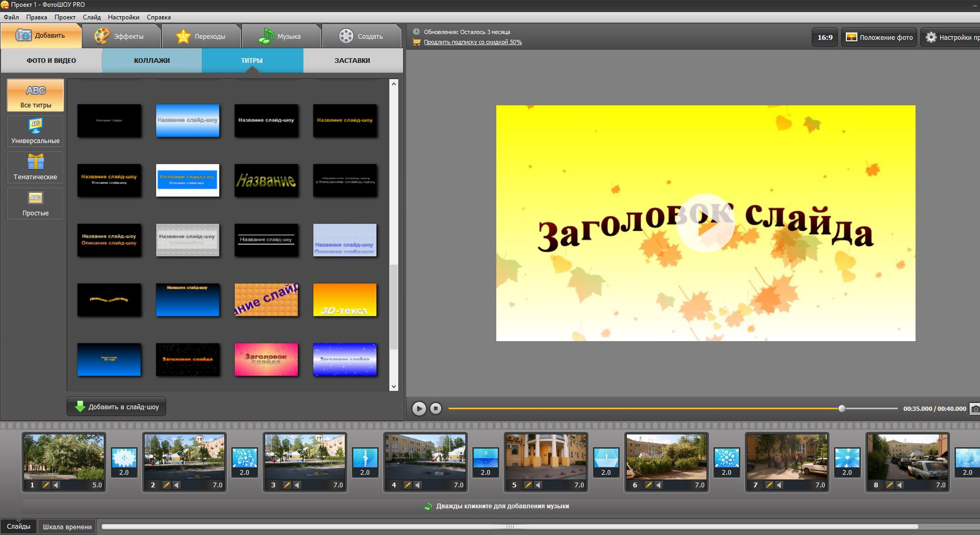Click the transition icon after slide 2

(244, 458)
